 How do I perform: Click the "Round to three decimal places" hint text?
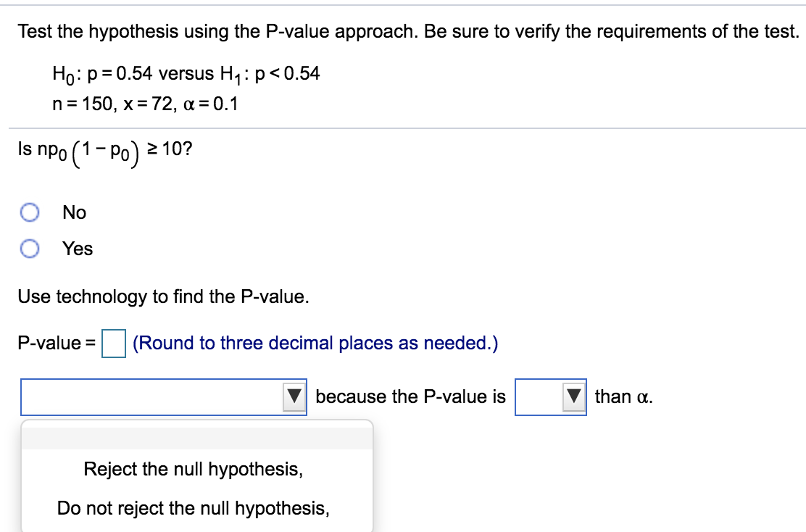pyautogui.click(x=313, y=343)
